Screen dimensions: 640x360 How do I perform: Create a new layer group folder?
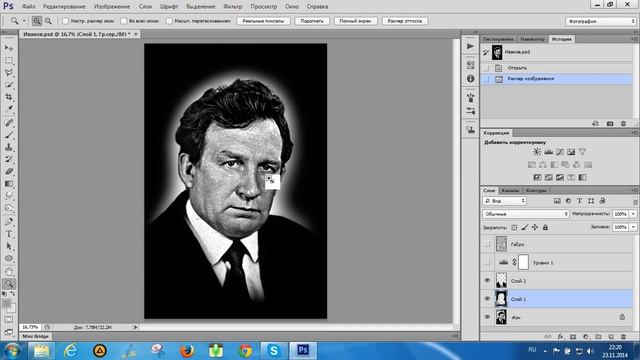(598, 337)
